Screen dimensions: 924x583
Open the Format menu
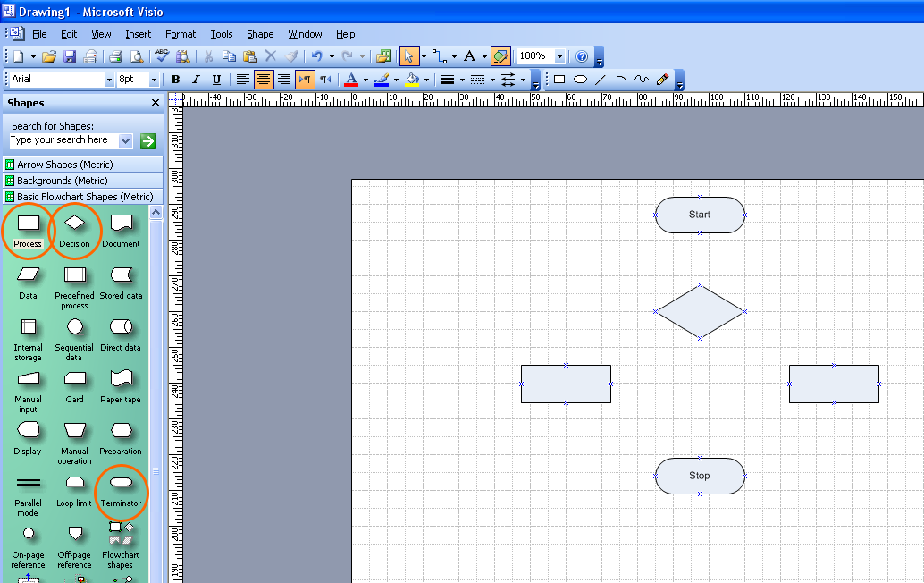point(181,34)
